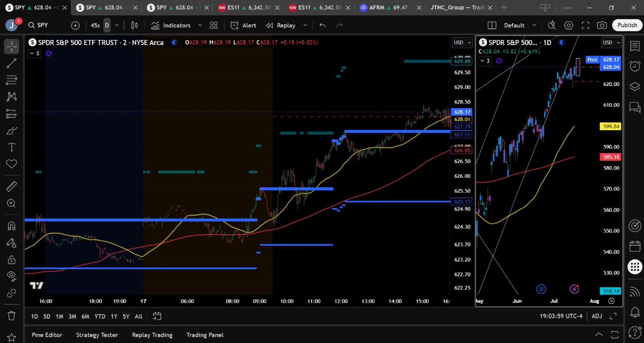Undo the last chart action
Viewport: 644px width, 343px height.
[322, 26]
